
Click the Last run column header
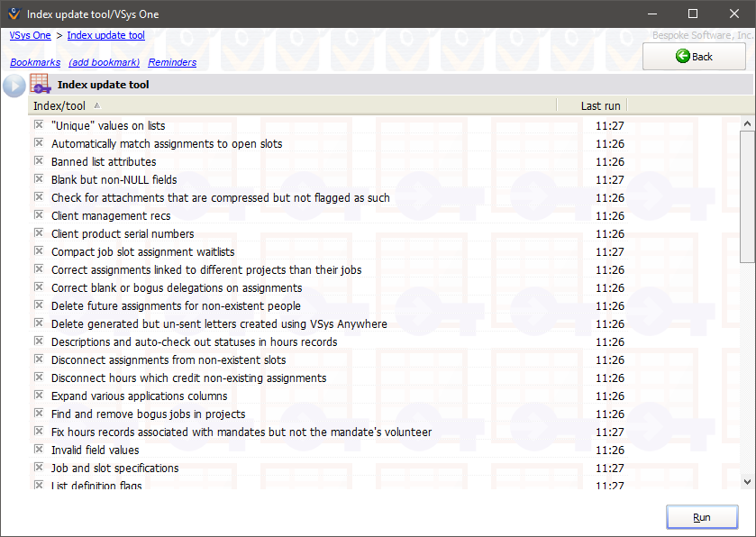pyautogui.click(x=600, y=105)
